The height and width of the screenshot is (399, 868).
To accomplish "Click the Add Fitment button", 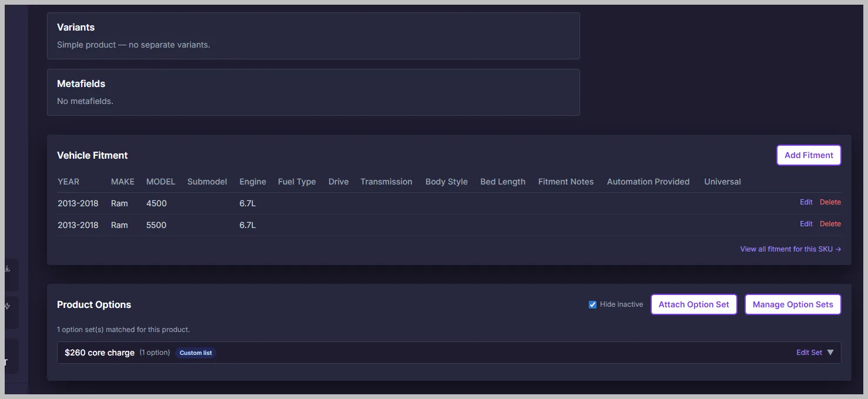I will [x=809, y=155].
